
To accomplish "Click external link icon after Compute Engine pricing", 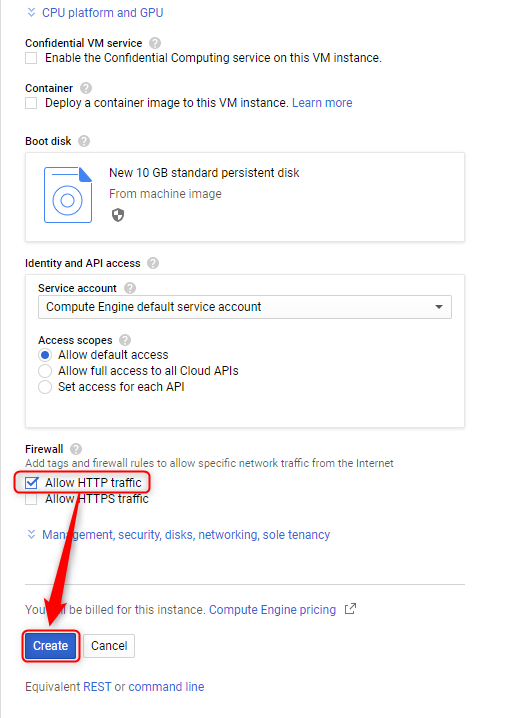I will (x=350, y=609).
